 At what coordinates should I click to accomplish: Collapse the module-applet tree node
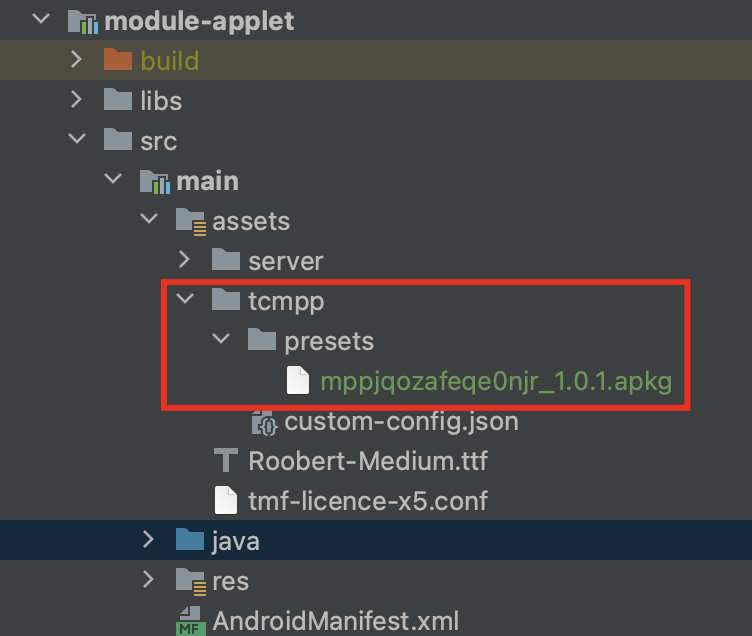click(40, 21)
